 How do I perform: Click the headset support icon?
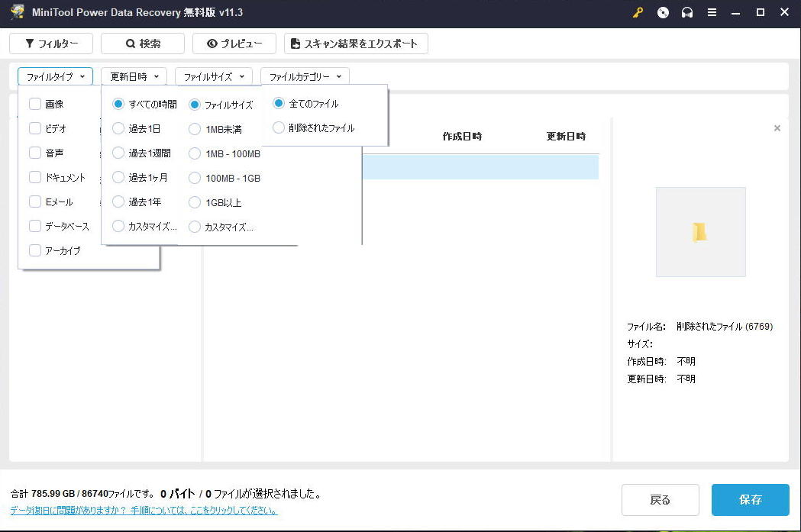[687, 12]
